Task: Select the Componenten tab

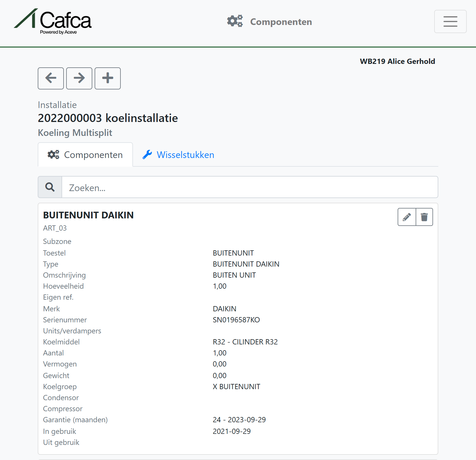Action: (85, 154)
